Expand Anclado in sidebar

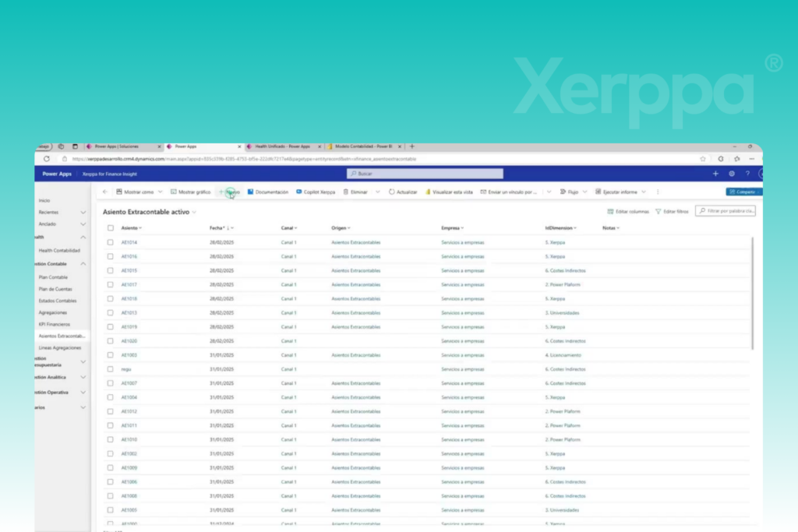click(x=83, y=224)
